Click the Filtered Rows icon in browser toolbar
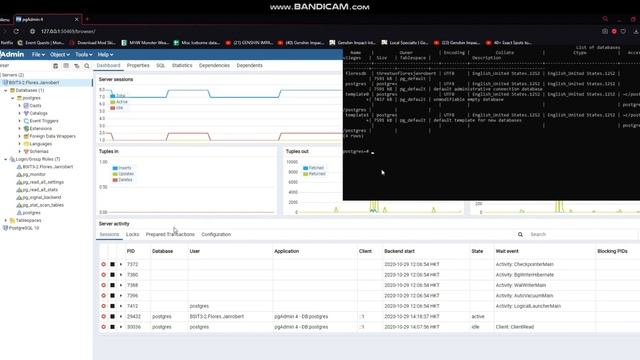This screenshot has height=360, width=640. click(76, 66)
